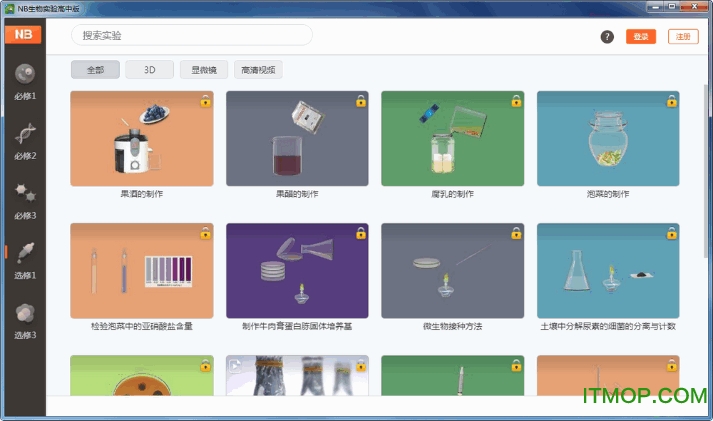Open the 果醋的制作 experiment thumbnail
Image resolution: width=713 pixels, height=421 pixels.
click(297, 138)
